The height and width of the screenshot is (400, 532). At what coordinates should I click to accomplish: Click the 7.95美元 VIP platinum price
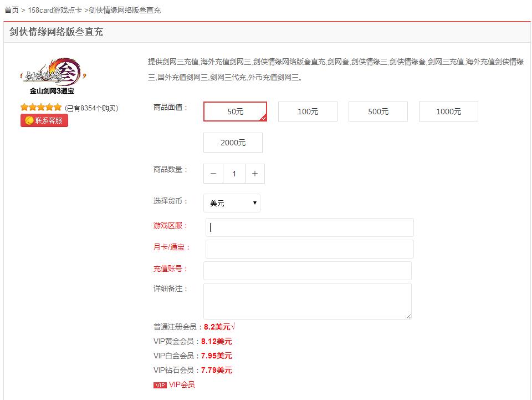(217, 356)
